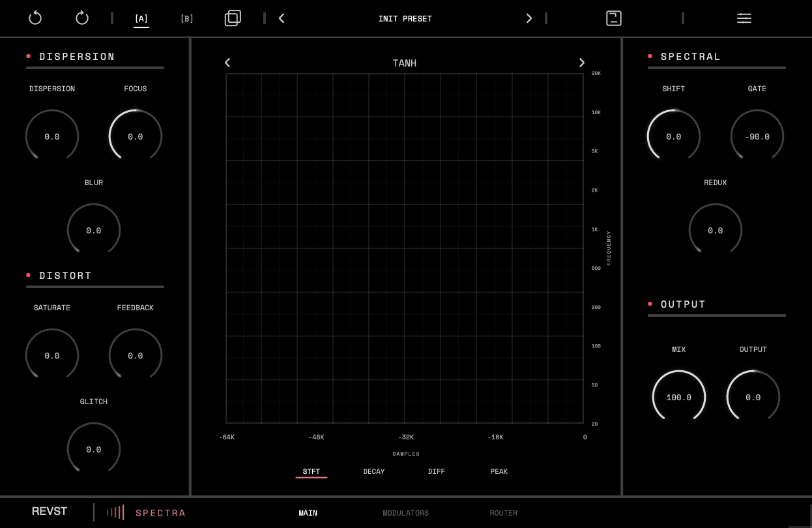Screen dimensions: 812x528
Task: Toggle the DISPERSION section power dot
Action: (29, 56)
